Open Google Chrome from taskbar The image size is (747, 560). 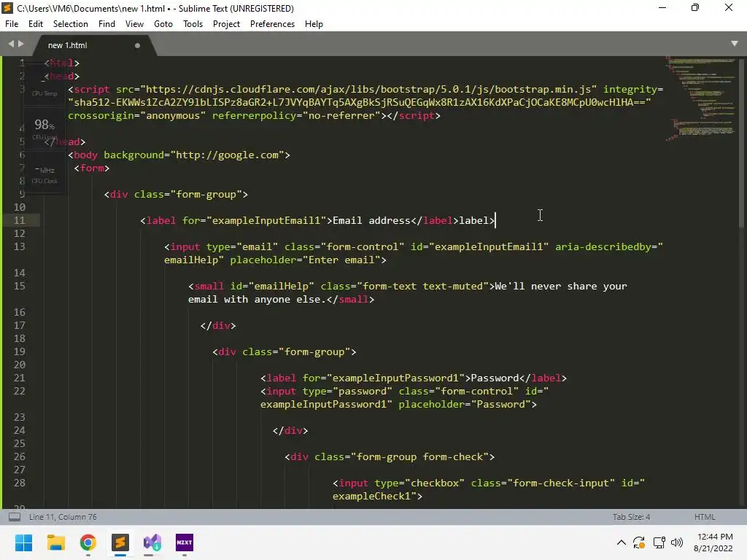pos(88,542)
